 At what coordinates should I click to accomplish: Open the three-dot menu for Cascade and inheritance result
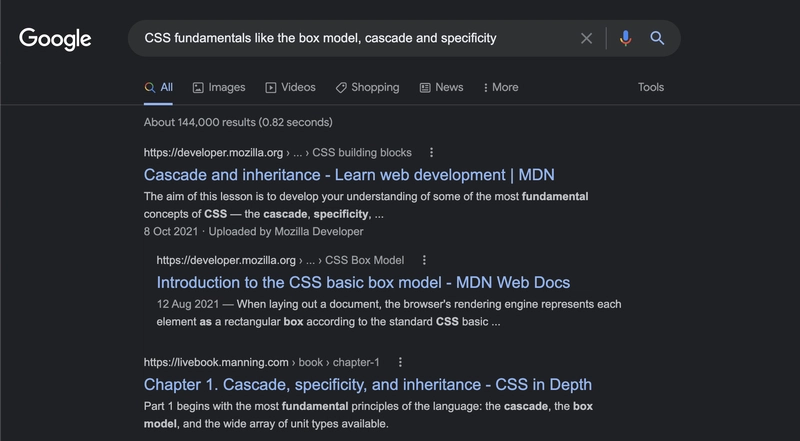[431, 153]
